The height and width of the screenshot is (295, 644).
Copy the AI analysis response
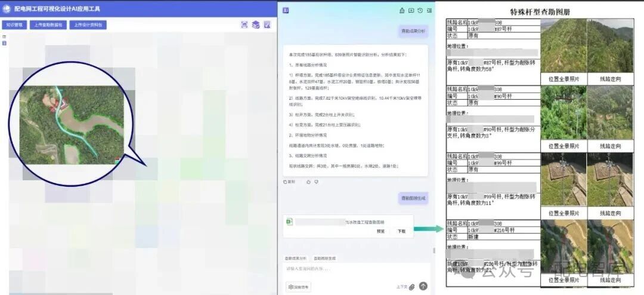click(289, 182)
